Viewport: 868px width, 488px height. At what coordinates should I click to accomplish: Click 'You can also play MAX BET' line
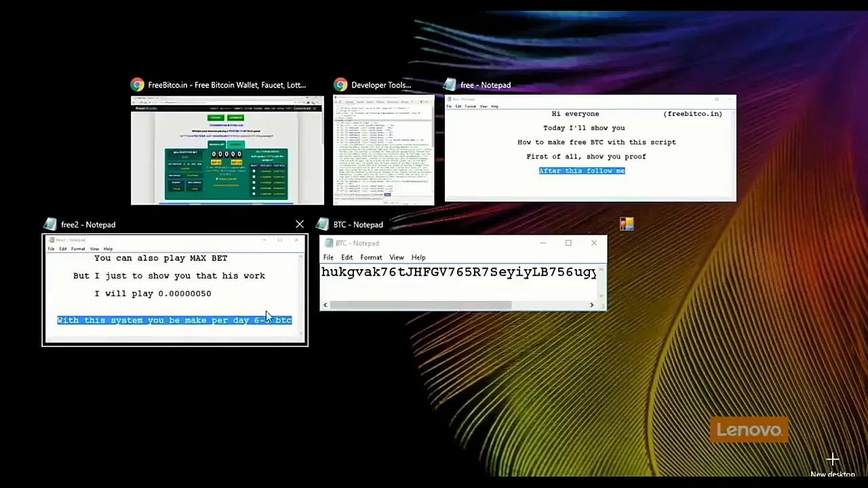pos(161,258)
